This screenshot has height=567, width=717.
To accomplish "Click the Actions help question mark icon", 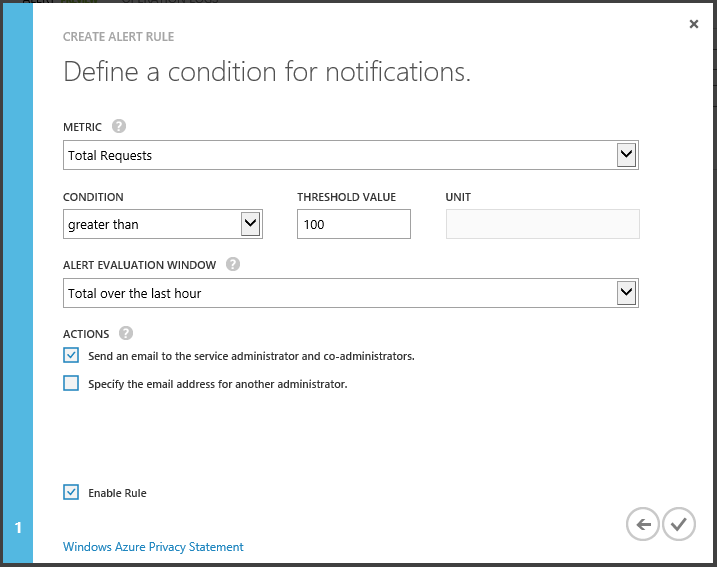I will pos(125,333).
